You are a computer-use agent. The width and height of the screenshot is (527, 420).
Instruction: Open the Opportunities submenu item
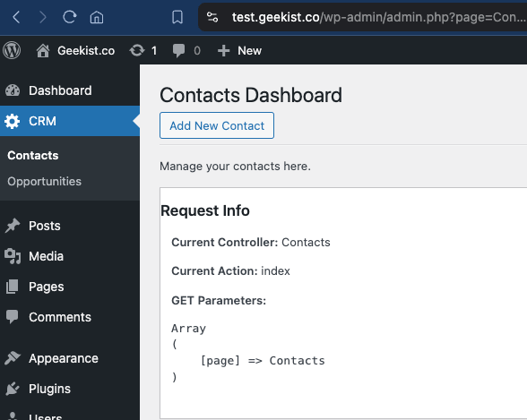[45, 181]
